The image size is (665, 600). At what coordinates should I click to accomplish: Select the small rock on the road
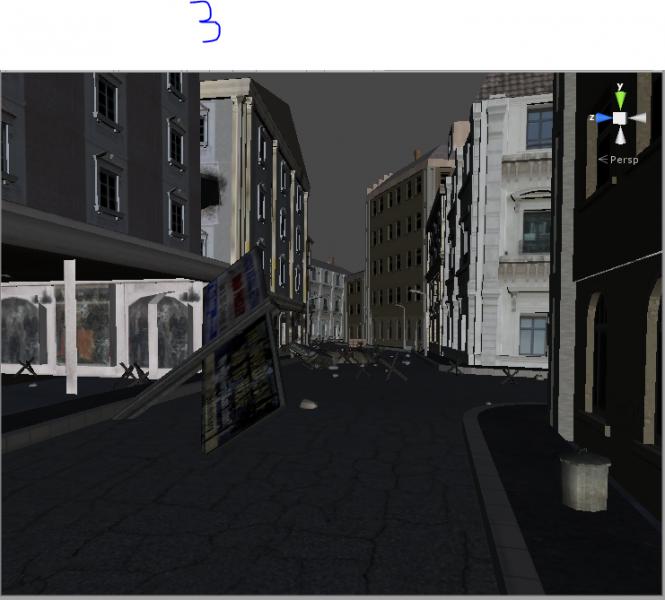pos(308,405)
